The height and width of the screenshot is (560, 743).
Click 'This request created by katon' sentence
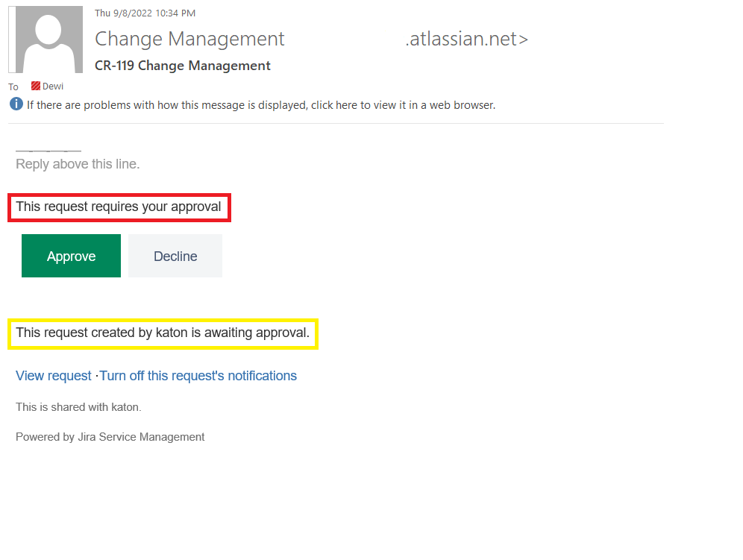(163, 333)
